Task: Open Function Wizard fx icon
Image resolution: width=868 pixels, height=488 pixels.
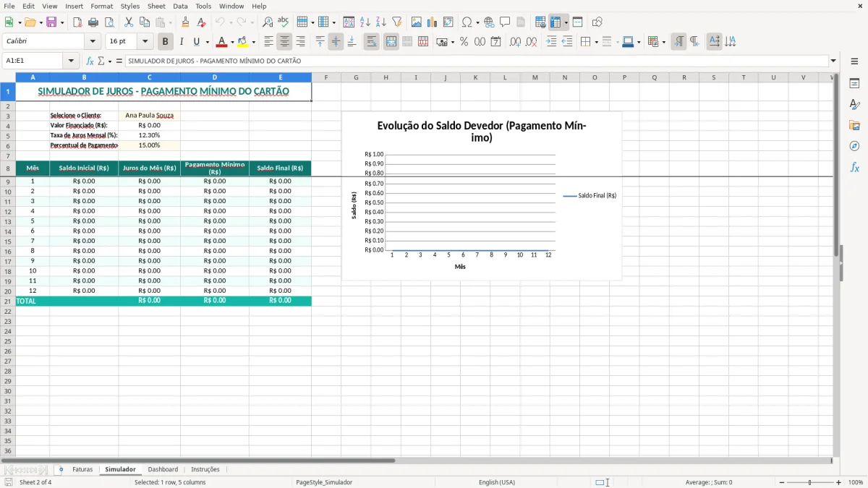Action: [90, 61]
